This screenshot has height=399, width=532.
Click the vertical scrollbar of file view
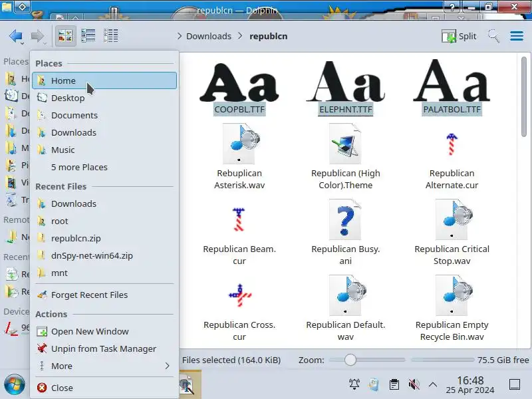click(524, 97)
